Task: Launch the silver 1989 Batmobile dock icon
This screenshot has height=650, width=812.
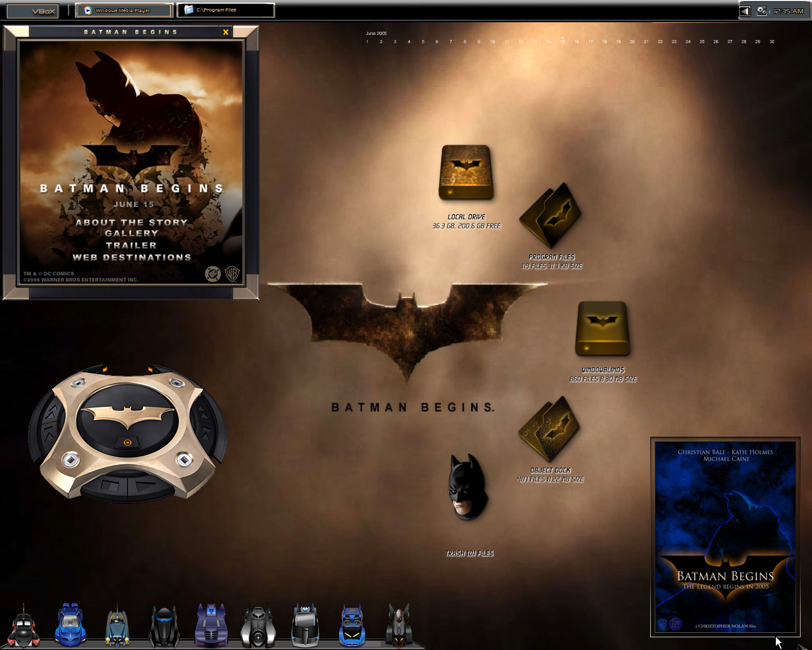Action: (258, 626)
